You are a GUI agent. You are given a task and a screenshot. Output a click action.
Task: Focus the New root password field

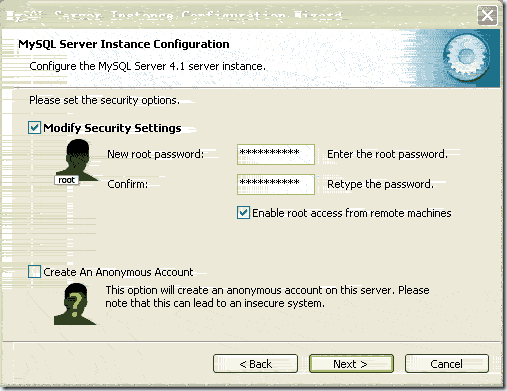tap(276, 154)
